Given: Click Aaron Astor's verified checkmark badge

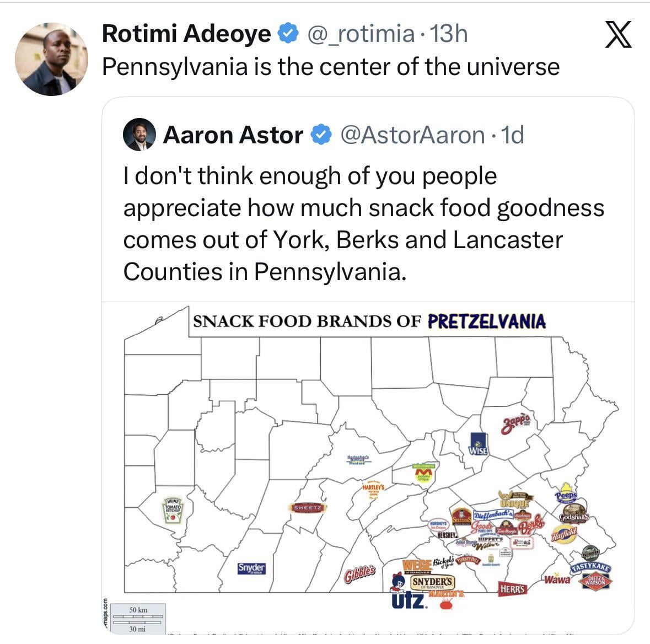Looking at the screenshot, I should 322,135.
